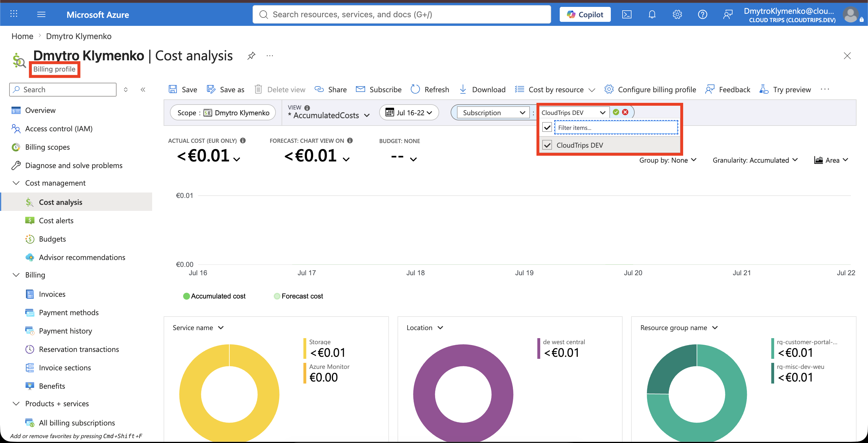This screenshot has height=443, width=868.
Task: Open the Group by: None dropdown
Action: [668, 160]
